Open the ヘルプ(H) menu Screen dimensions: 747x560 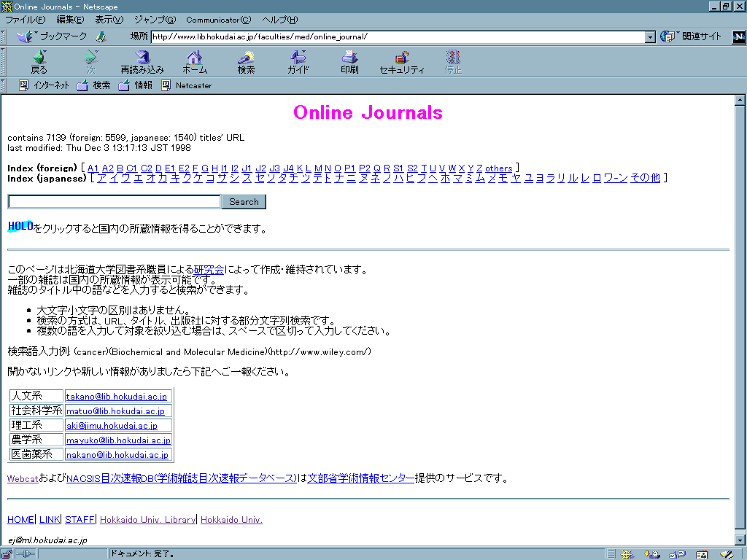click(x=279, y=20)
